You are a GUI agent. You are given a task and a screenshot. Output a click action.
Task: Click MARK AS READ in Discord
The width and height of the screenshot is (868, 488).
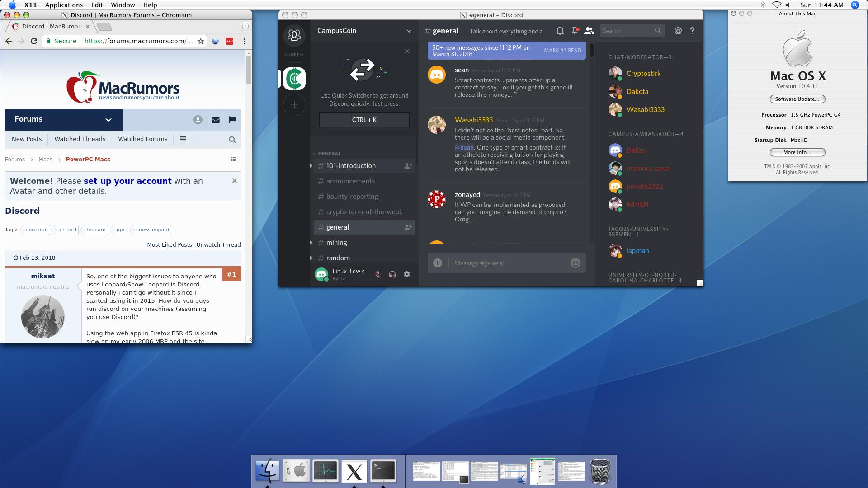coord(562,51)
